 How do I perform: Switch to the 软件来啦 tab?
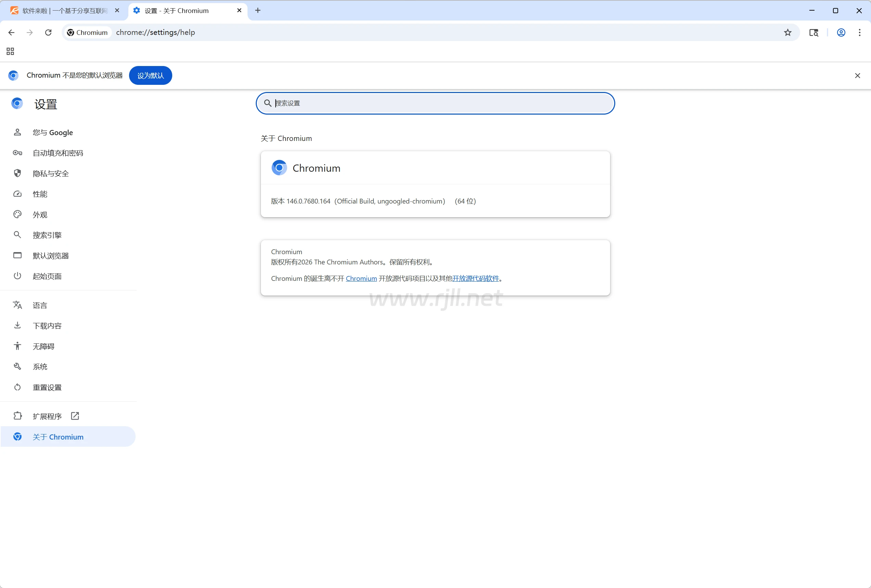click(x=64, y=11)
